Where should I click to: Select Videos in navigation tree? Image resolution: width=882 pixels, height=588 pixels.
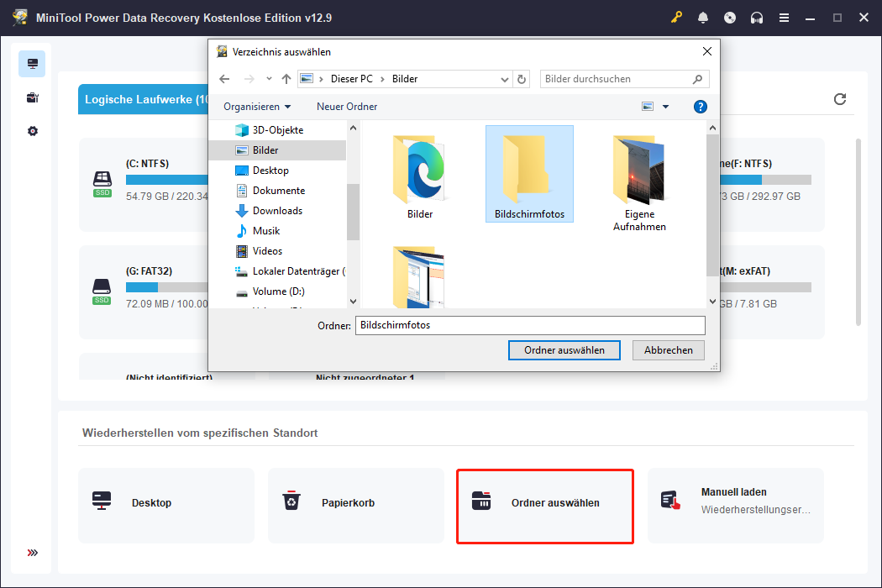click(x=277, y=251)
